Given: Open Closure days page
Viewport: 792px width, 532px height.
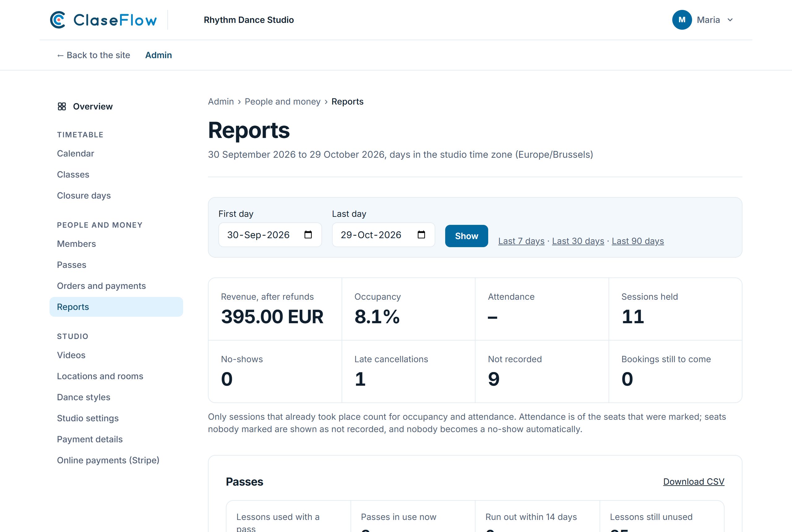Looking at the screenshot, I should [84, 195].
